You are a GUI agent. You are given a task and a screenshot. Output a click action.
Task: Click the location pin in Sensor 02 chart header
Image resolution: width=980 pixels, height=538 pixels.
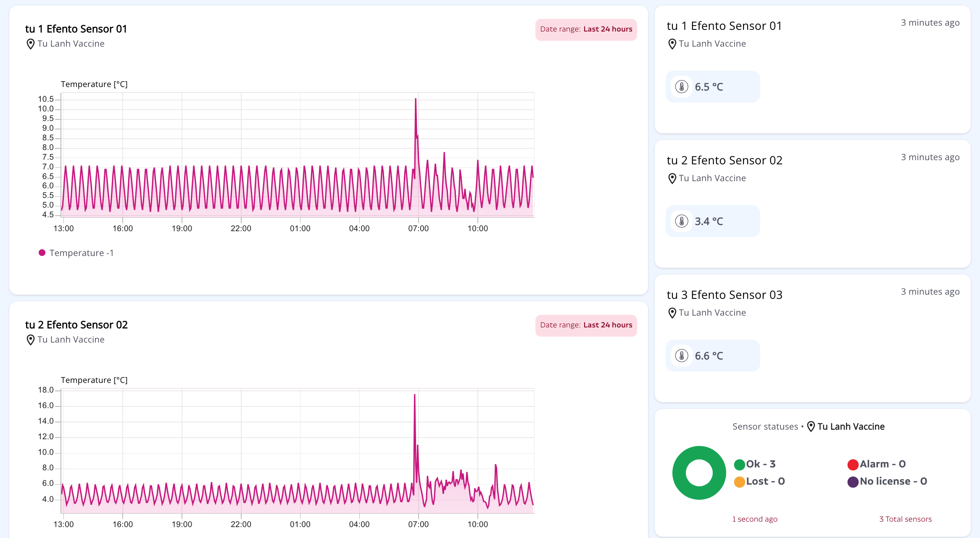pyautogui.click(x=30, y=340)
